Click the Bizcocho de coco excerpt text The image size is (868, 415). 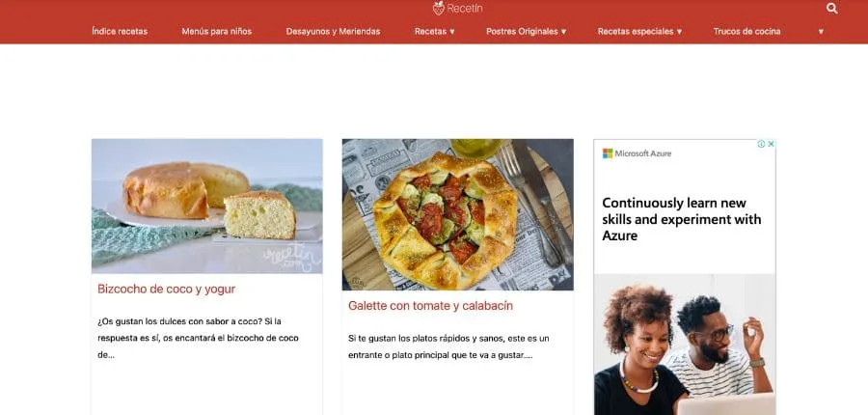[198, 338]
